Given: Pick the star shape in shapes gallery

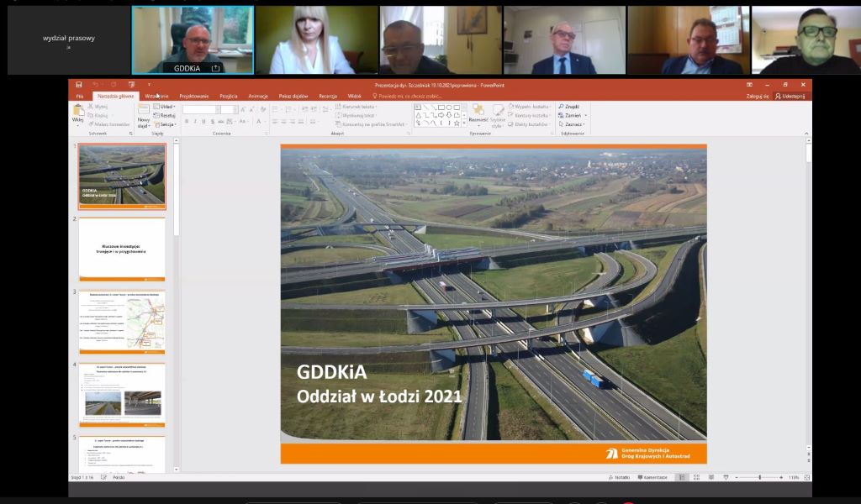Looking at the screenshot, I should point(457,123).
